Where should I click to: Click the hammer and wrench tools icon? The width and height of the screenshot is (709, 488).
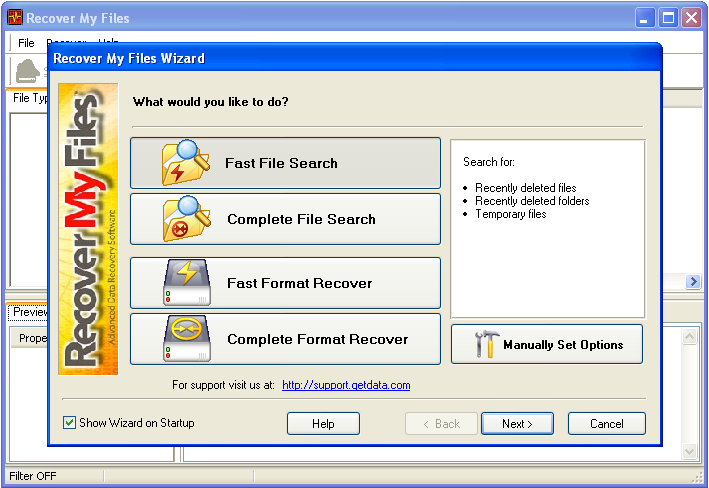click(x=487, y=344)
